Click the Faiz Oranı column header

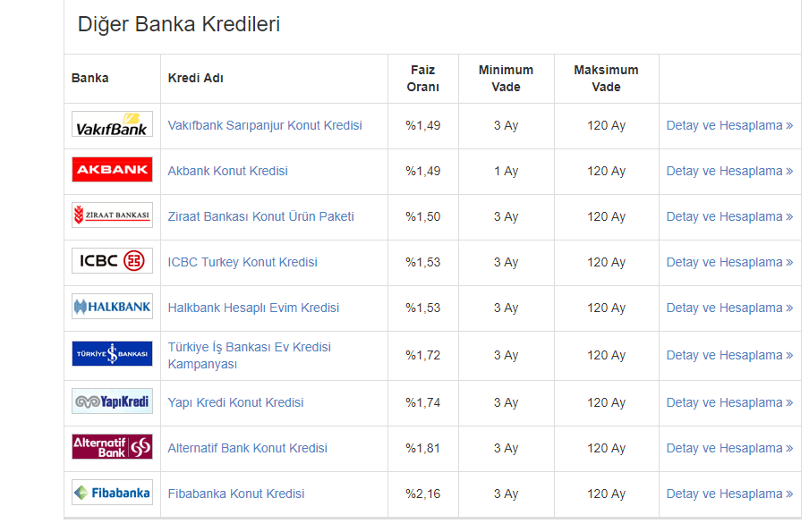tap(423, 78)
